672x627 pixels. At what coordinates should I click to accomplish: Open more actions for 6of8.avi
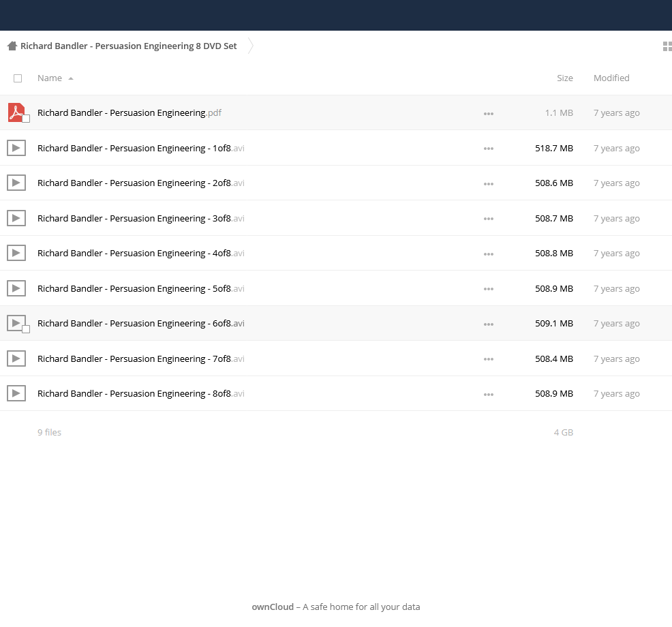coord(489,324)
